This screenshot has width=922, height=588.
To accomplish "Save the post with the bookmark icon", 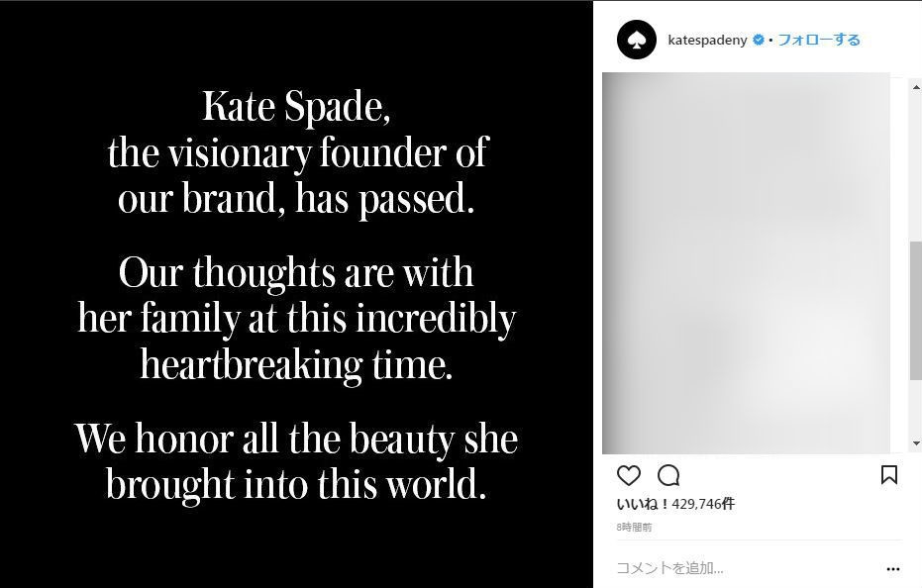I will coord(889,475).
